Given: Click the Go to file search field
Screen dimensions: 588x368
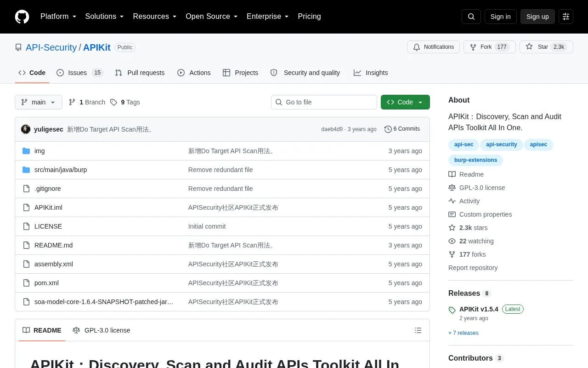Looking at the screenshot, I should pos(324,102).
